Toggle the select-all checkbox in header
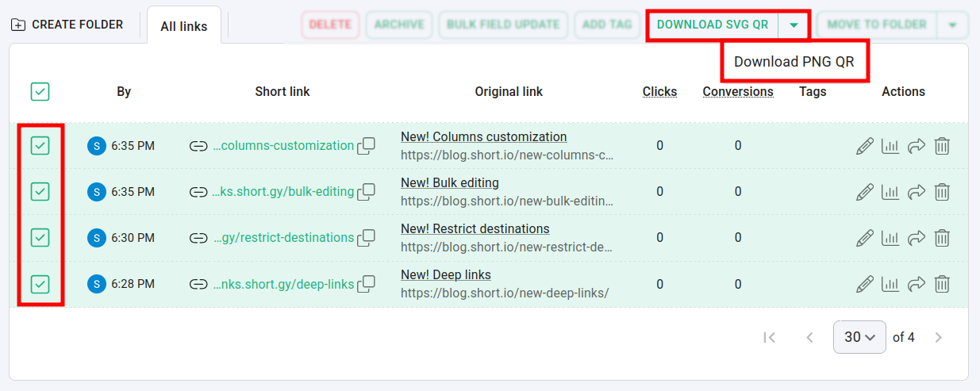980x391 pixels. [x=40, y=92]
